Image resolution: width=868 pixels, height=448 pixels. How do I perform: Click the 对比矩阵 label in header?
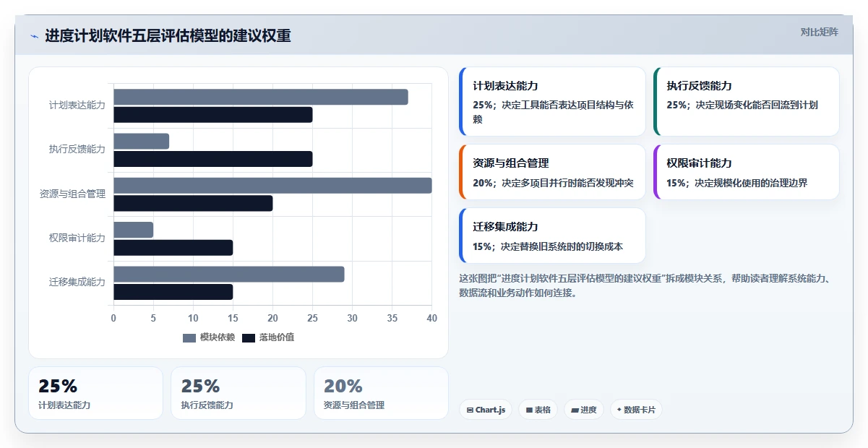tap(820, 32)
